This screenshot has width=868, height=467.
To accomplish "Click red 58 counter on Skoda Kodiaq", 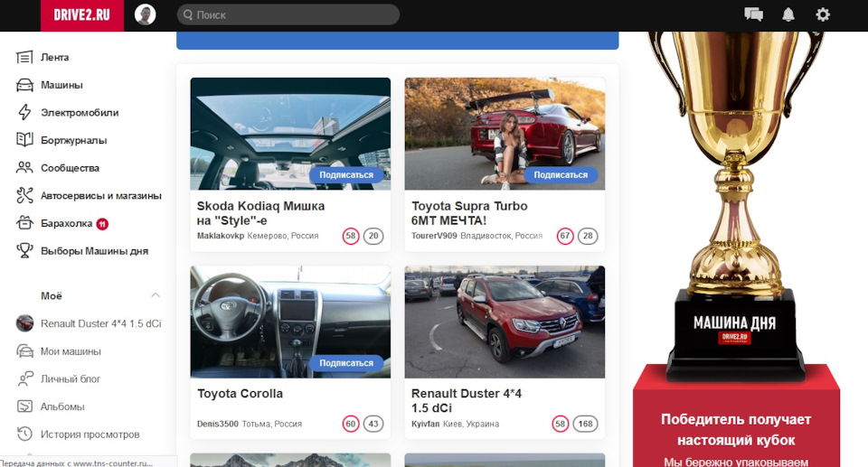I will 351,236.
